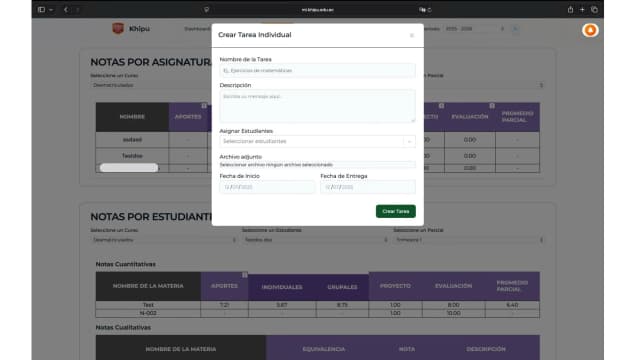This screenshot has height=360, width=640.
Task: Click the Khipu shield logo
Action: click(x=118, y=29)
